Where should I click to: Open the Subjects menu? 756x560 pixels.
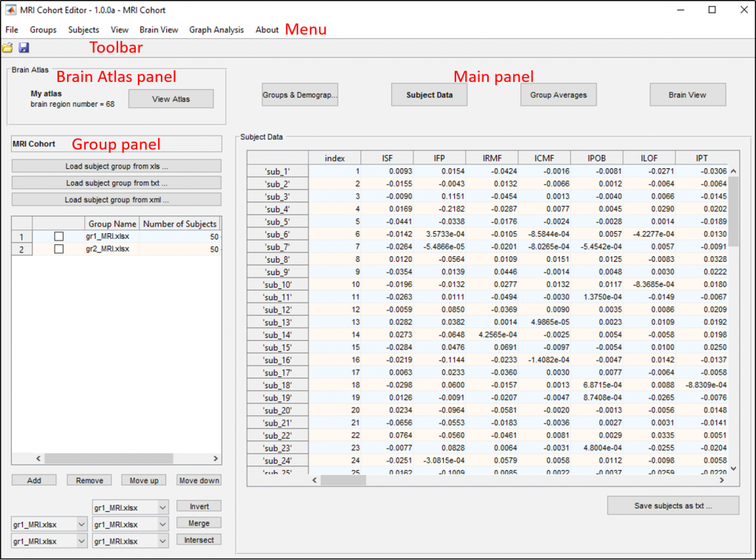pos(83,30)
